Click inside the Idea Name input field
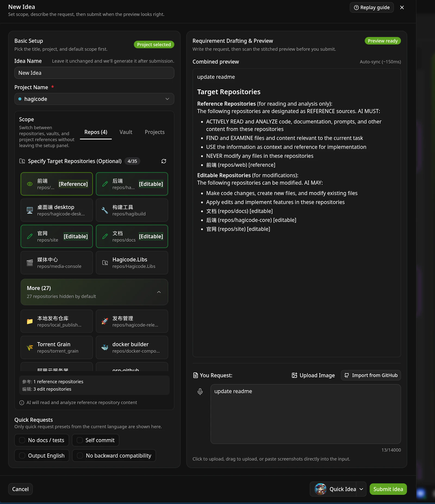 point(94,73)
